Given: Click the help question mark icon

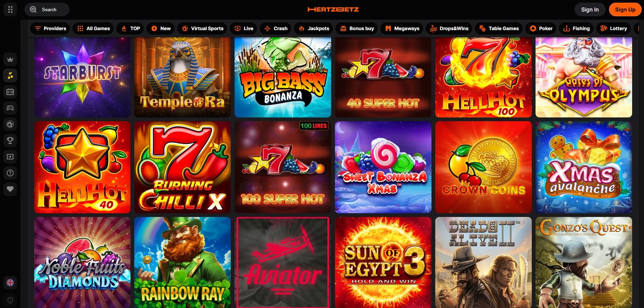Looking at the screenshot, I should 10,173.
